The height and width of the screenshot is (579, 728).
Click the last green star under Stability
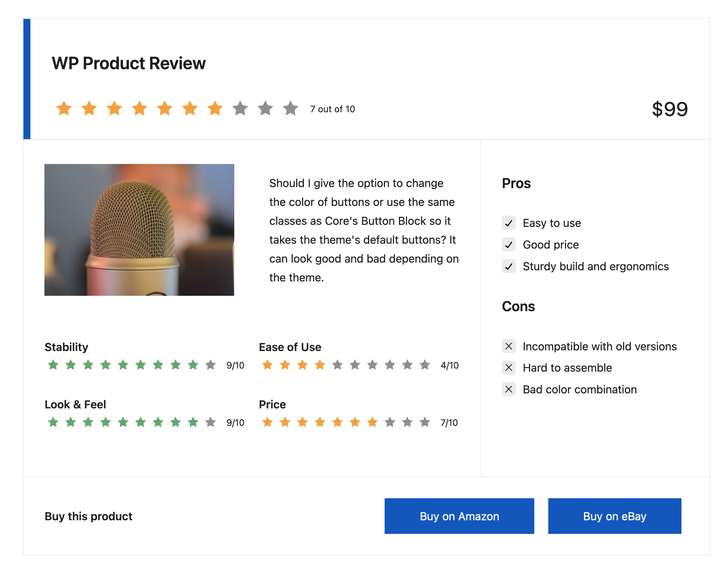[193, 365]
